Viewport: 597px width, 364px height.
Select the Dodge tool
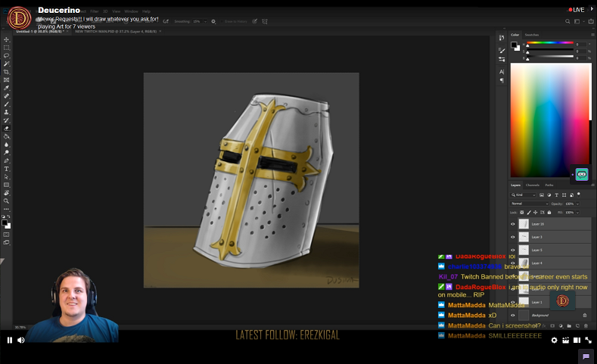pos(7,152)
